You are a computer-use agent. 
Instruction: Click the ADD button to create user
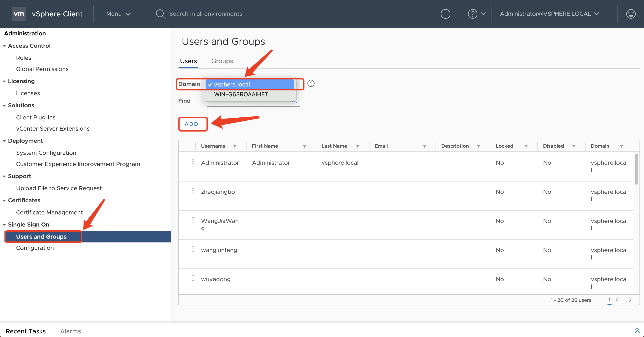tap(191, 124)
